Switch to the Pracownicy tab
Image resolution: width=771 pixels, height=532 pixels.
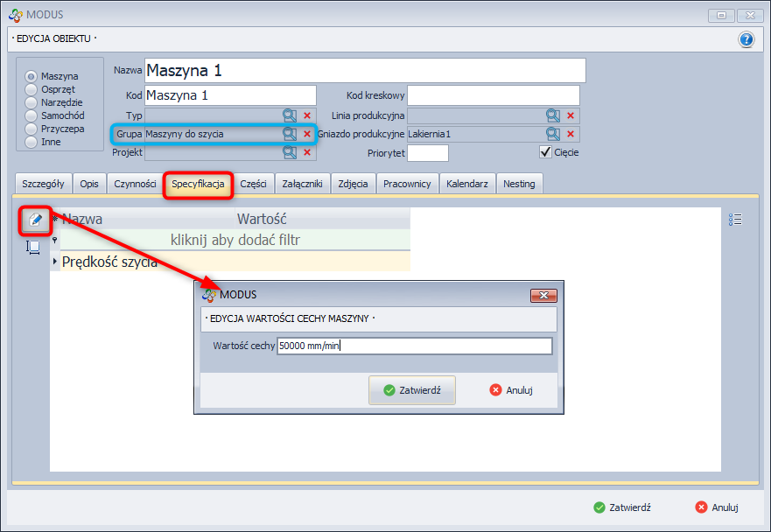point(407,184)
